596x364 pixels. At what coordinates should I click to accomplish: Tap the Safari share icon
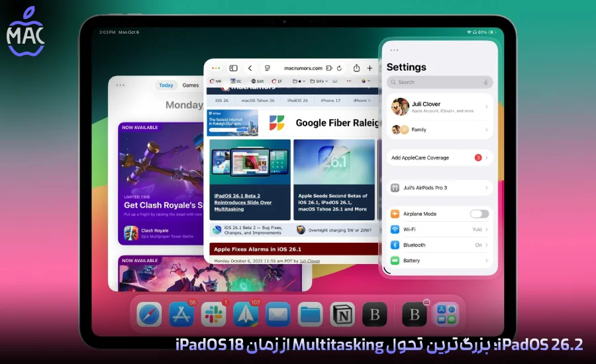point(356,68)
